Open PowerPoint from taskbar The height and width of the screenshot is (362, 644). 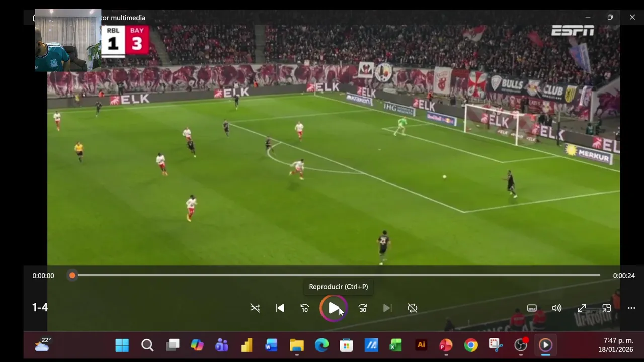point(446,345)
